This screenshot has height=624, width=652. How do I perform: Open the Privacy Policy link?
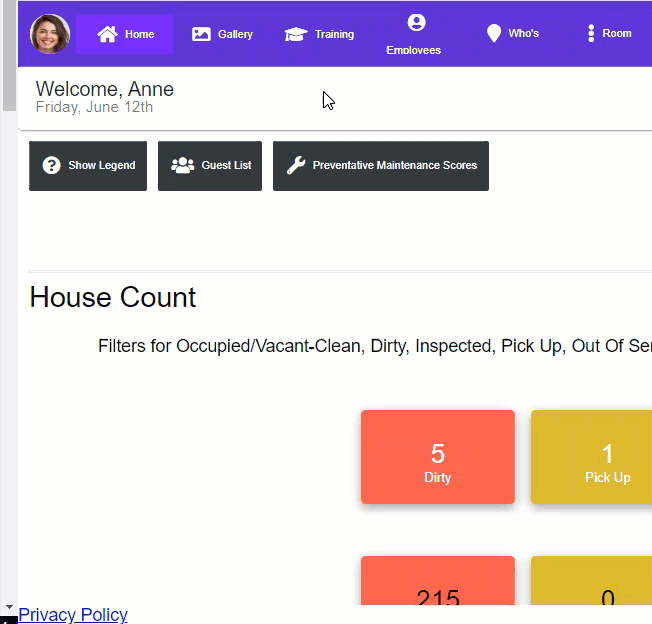click(x=73, y=615)
